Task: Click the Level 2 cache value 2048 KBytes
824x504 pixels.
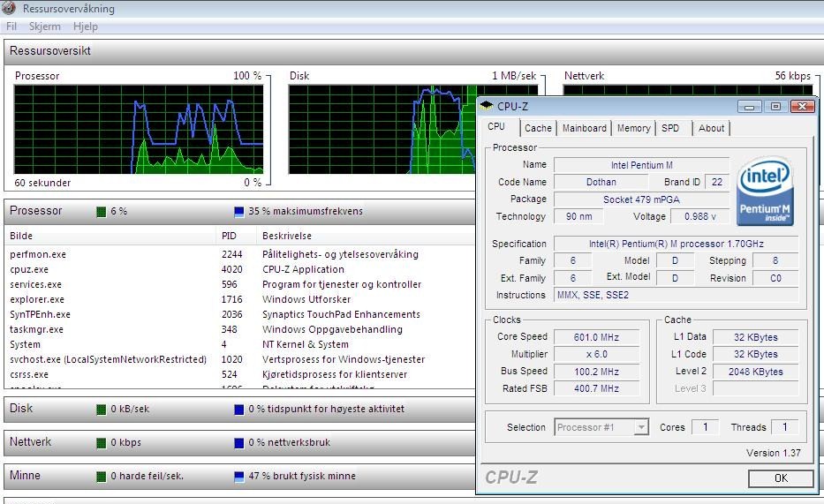Action: (x=756, y=372)
